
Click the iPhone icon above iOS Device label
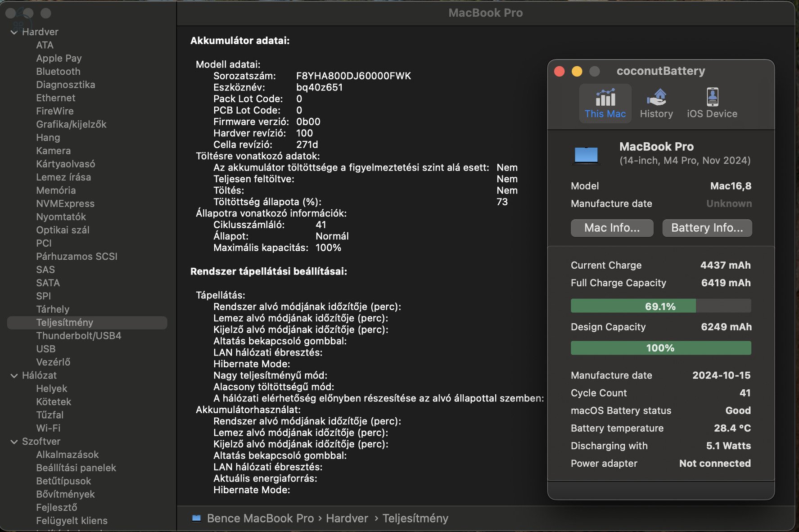712,96
